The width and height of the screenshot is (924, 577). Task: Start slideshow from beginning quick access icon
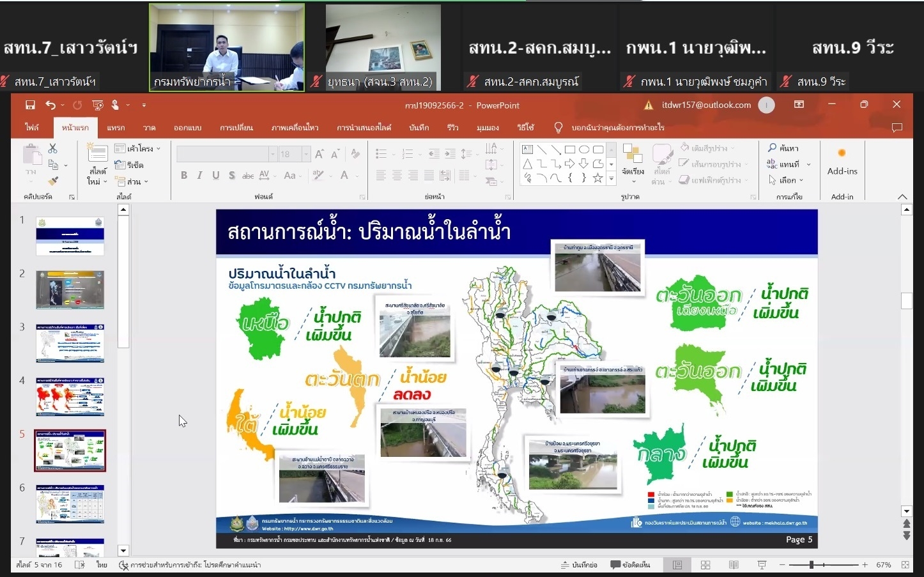[x=98, y=105]
